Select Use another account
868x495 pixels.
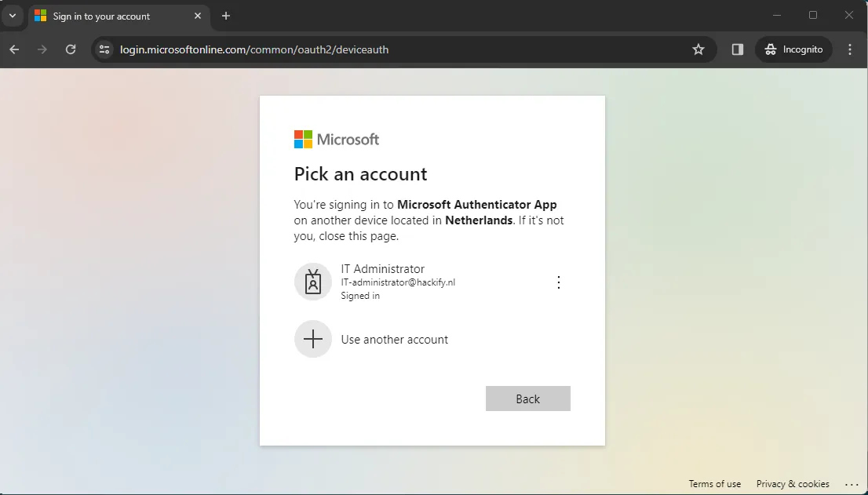[395, 339]
